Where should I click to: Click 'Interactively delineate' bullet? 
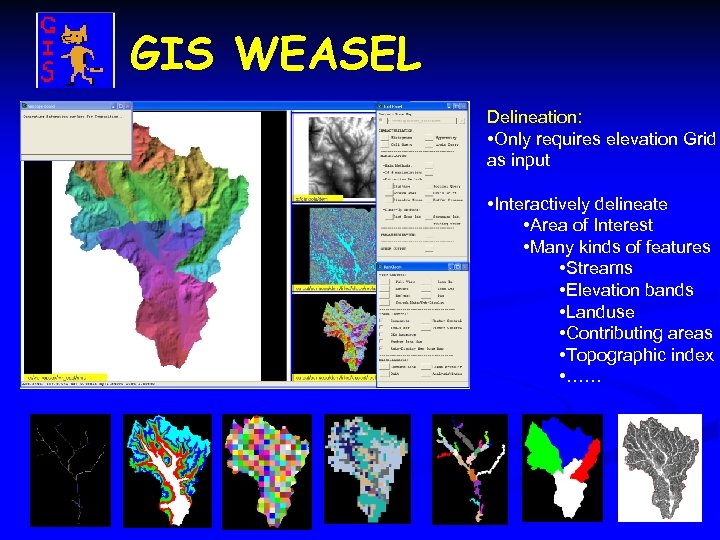point(577,204)
